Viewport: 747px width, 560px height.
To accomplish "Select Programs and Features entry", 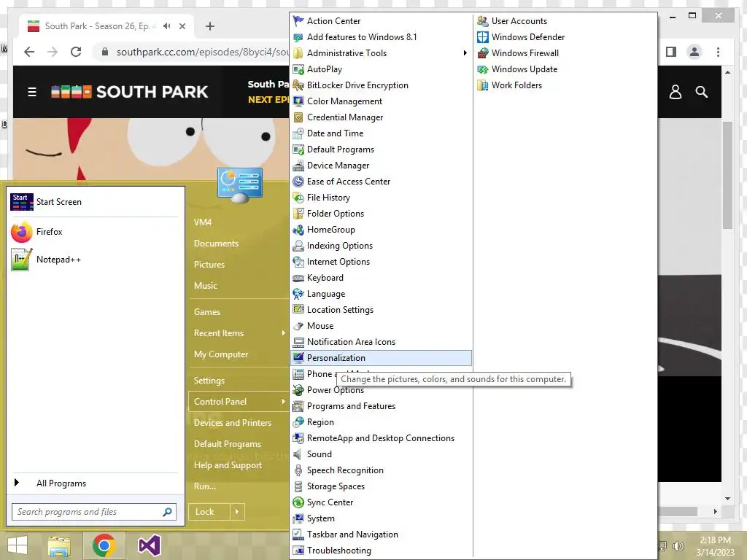I will click(381, 406).
